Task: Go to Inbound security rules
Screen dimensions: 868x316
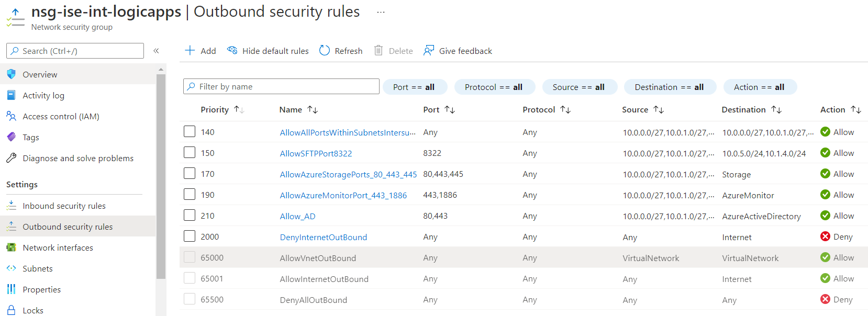Action: 78,206
